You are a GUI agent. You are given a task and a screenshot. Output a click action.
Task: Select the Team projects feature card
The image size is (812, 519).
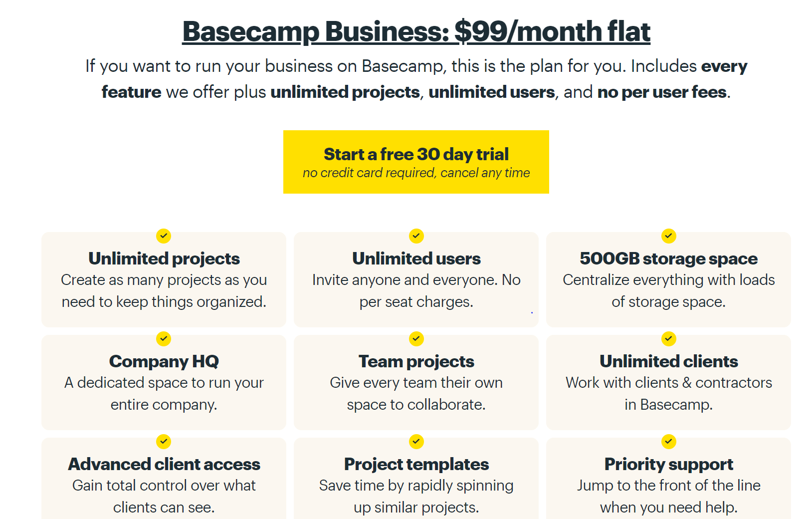(x=416, y=382)
